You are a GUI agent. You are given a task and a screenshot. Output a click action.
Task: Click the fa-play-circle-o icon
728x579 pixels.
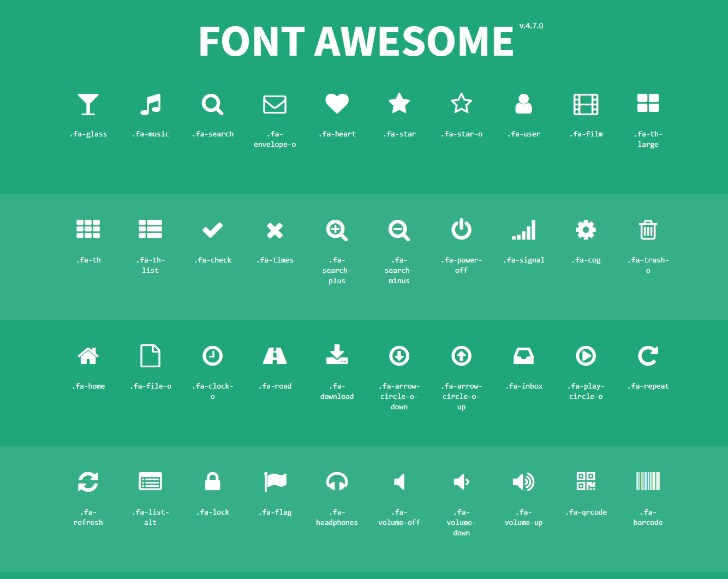(586, 356)
